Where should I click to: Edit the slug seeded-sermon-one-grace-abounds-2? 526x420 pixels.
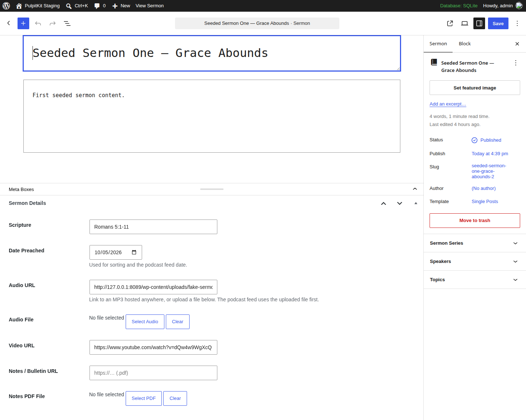(489, 171)
